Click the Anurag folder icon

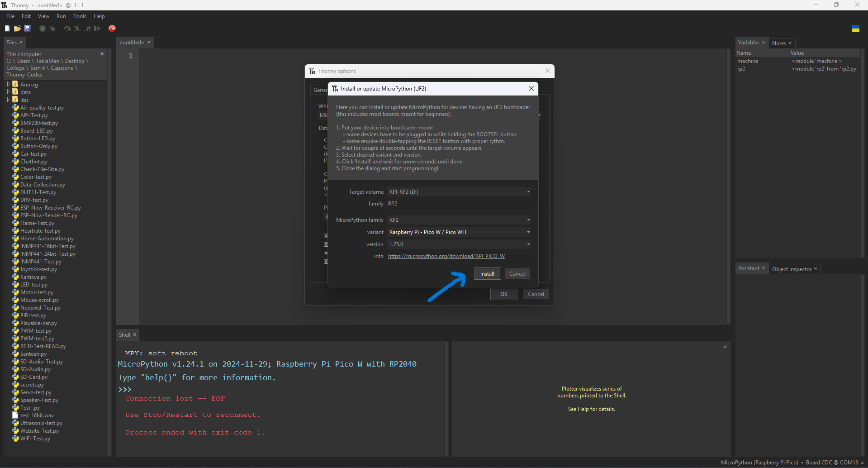pos(15,84)
